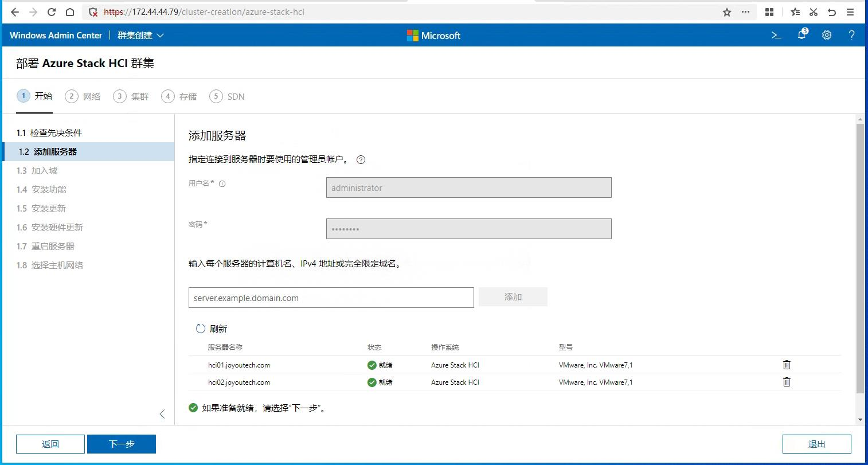This screenshot has height=465, width=868.
Task: Click the vertical scrollbar of the page
Action: coord(860,258)
